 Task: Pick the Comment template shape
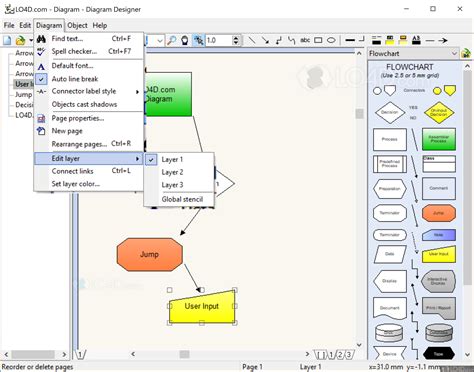tap(439, 188)
